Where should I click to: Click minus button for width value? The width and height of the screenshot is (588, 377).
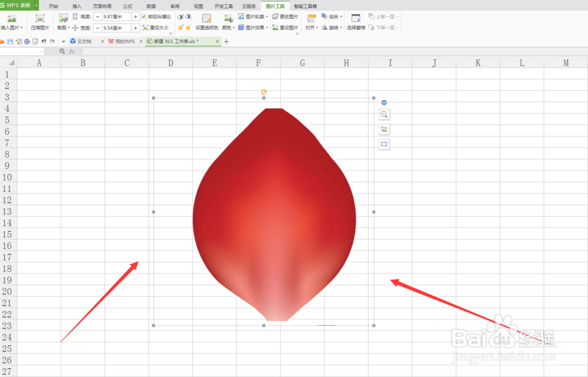coord(98,28)
